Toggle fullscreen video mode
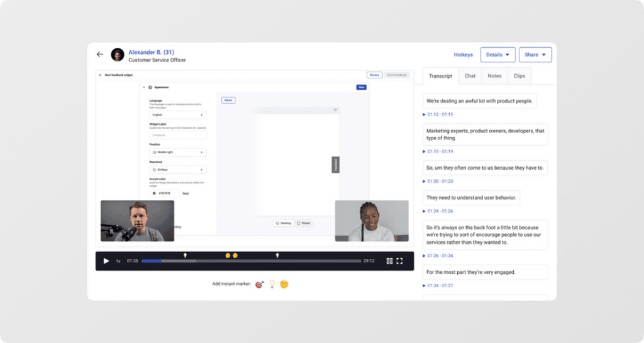This screenshot has width=644, height=343. pos(399,261)
